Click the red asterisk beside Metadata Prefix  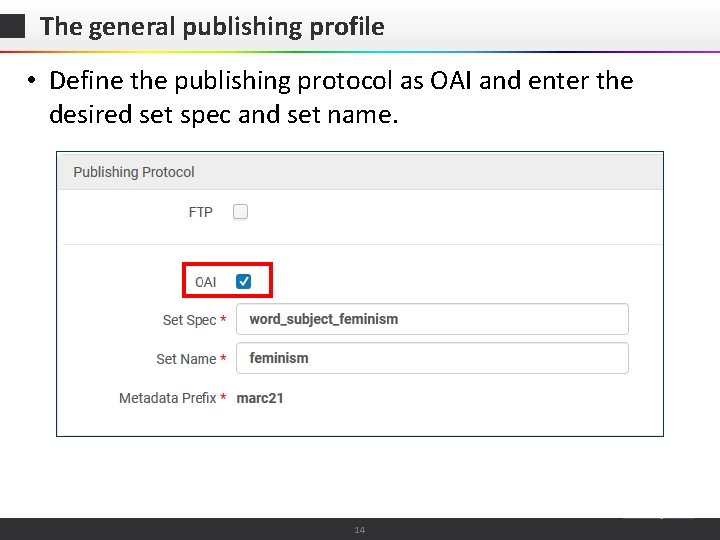[x=223, y=396]
